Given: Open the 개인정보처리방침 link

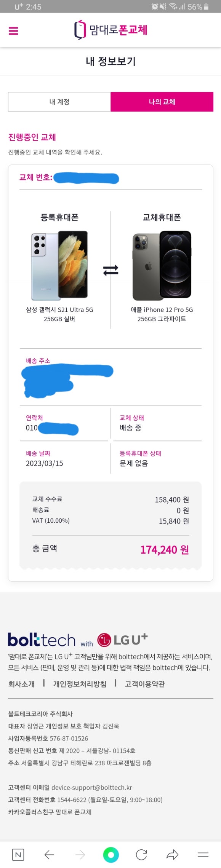Looking at the screenshot, I should (80, 684).
